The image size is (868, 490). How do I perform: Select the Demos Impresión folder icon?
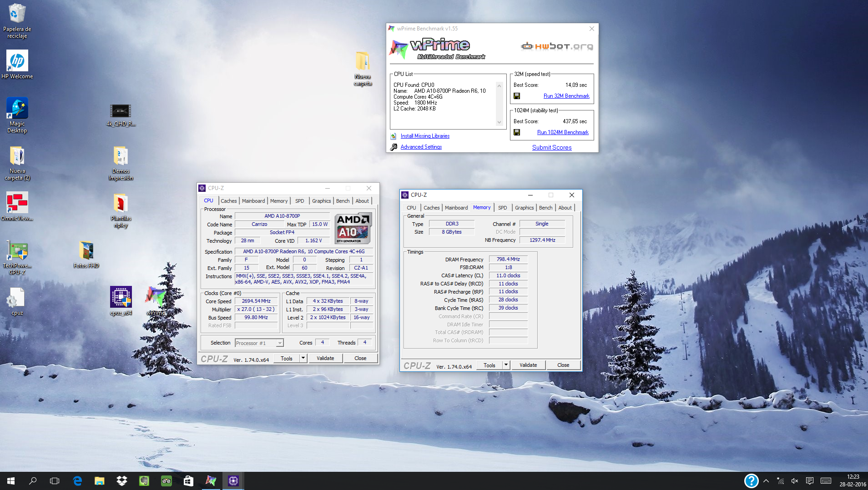[121, 163]
